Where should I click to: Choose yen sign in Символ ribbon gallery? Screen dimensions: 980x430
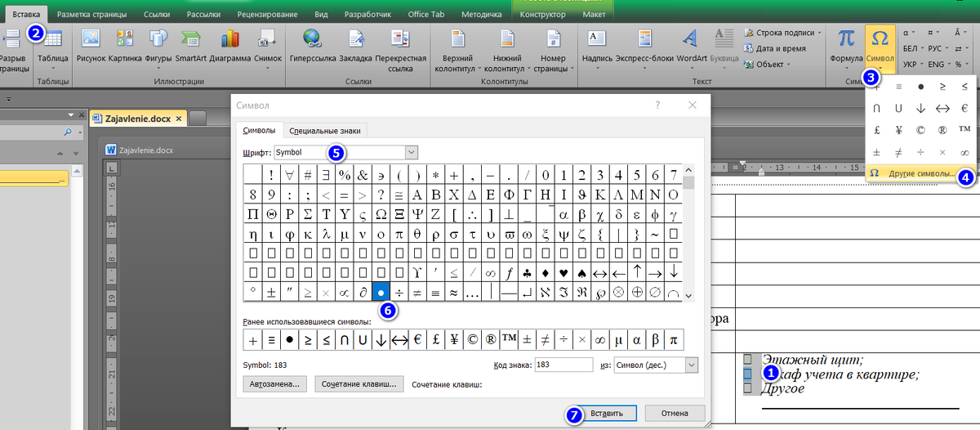click(898, 129)
